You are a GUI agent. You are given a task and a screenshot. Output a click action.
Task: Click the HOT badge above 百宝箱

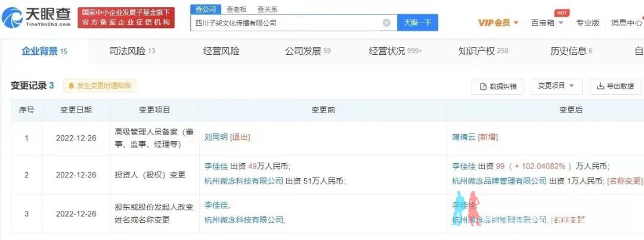[x=562, y=13]
